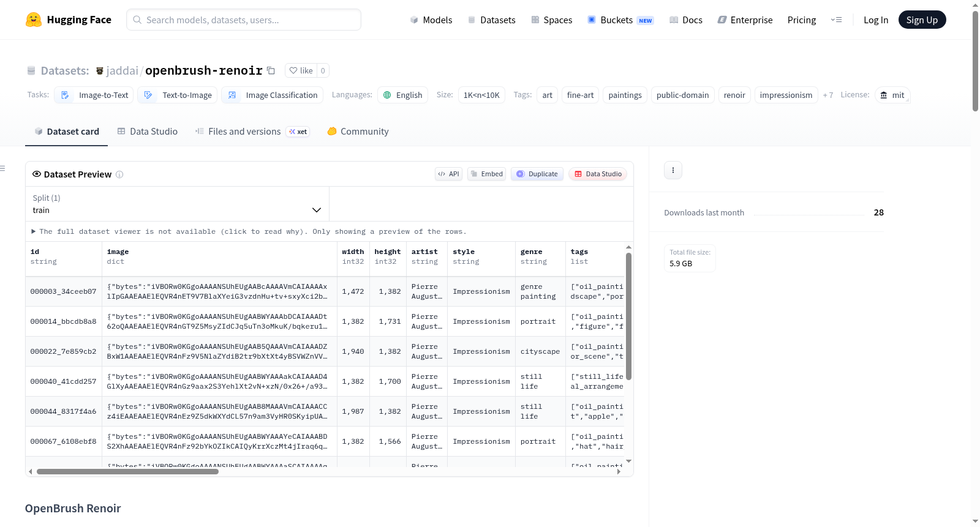Switch to the Data Studio tab
Viewport: 980px width, 527px height.
[147, 132]
